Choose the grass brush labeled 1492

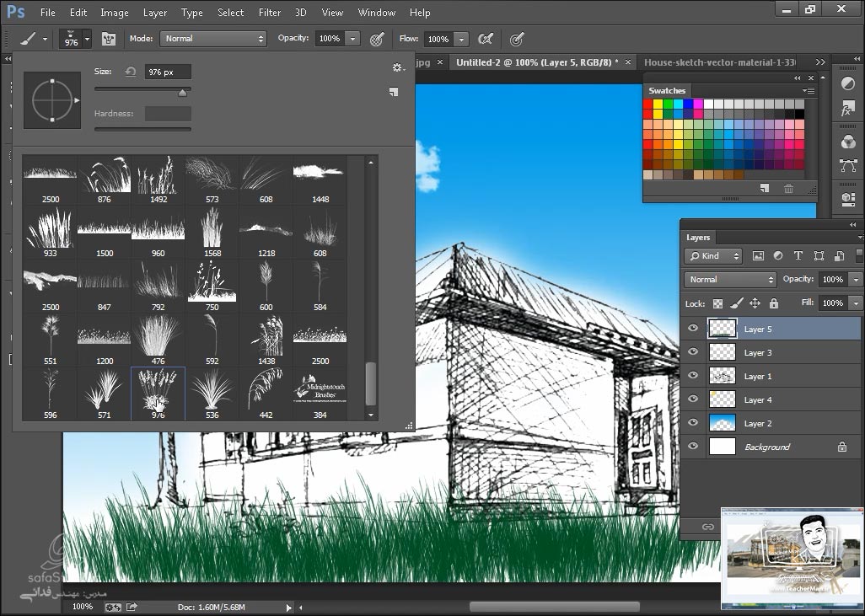coord(158,179)
